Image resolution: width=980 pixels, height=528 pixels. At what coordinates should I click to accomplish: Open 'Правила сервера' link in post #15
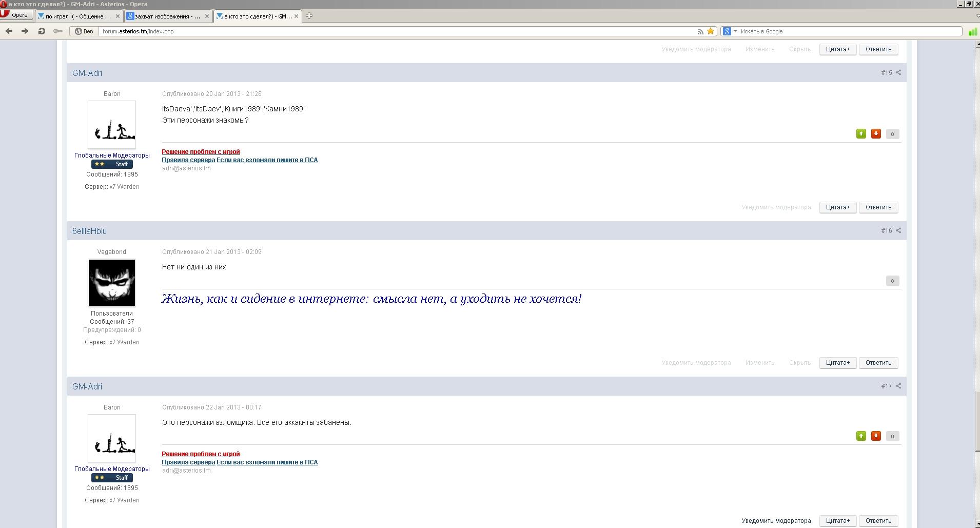click(188, 160)
